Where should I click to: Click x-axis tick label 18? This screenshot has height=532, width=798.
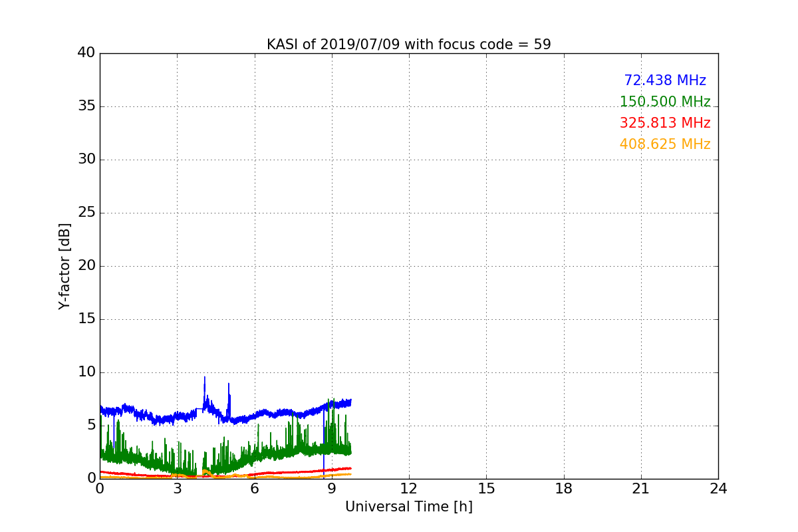pyautogui.click(x=564, y=489)
